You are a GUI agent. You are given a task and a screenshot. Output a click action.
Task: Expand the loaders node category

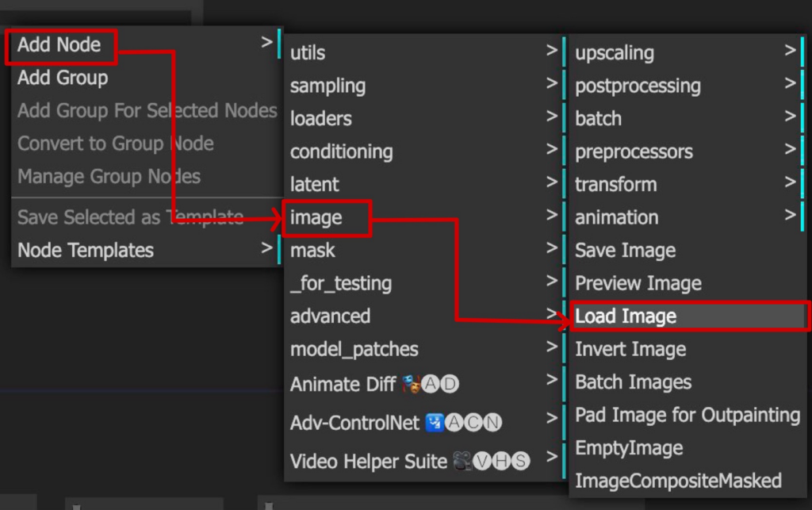point(320,119)
